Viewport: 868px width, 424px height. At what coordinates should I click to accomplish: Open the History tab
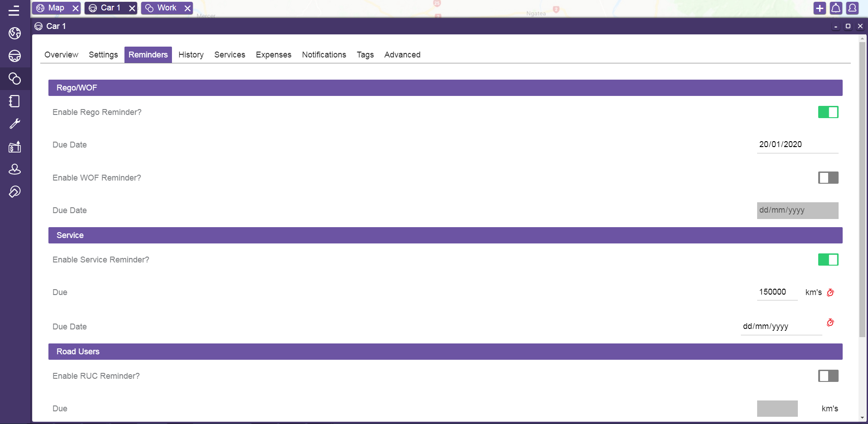[x=191, y=55]
